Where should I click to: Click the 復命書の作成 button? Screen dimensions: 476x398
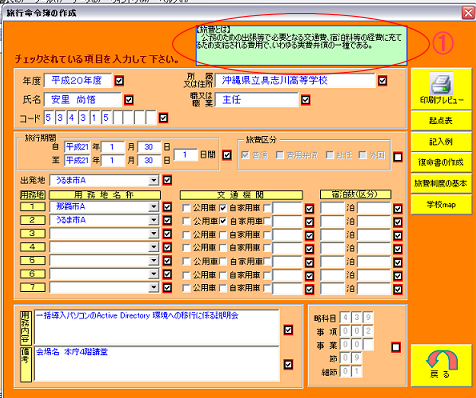point(441,162)
